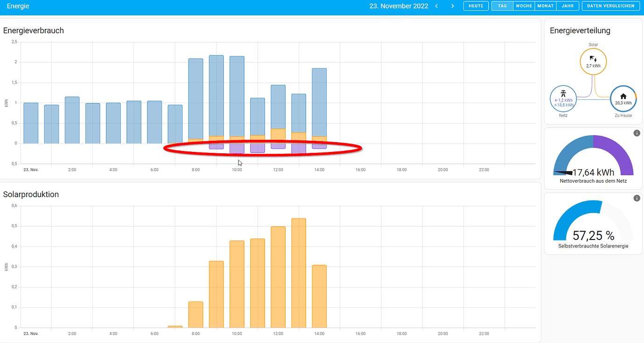Select the date 23. November 2022
The height and width of the screenshot is (343, 644).
tap(399, 6)
